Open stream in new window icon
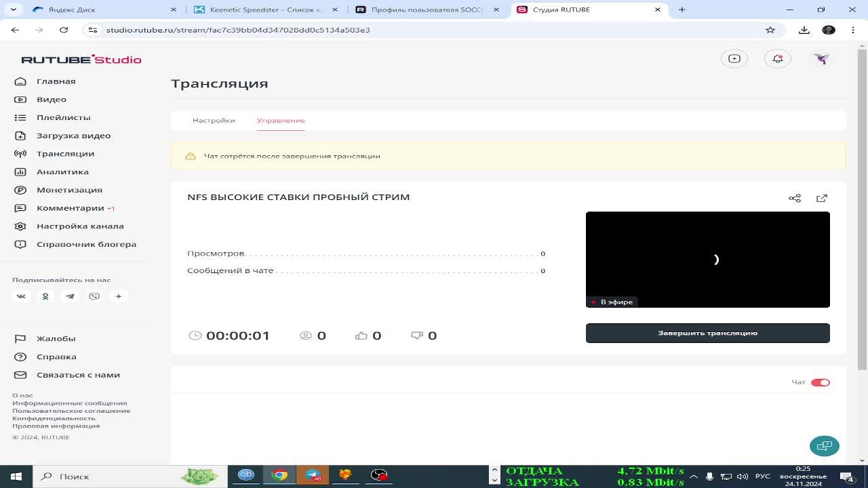This screenshot has width=868, height=488. click(822, 198)
